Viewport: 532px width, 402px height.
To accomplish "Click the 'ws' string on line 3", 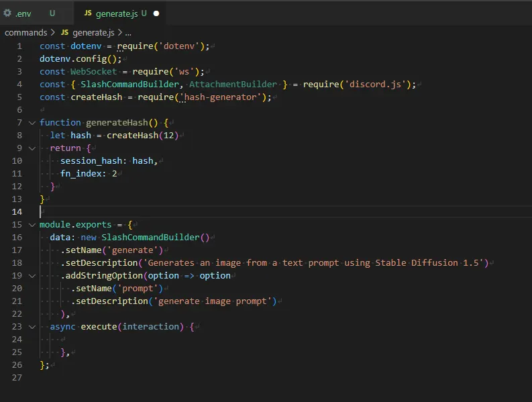I will click(184, 72).
